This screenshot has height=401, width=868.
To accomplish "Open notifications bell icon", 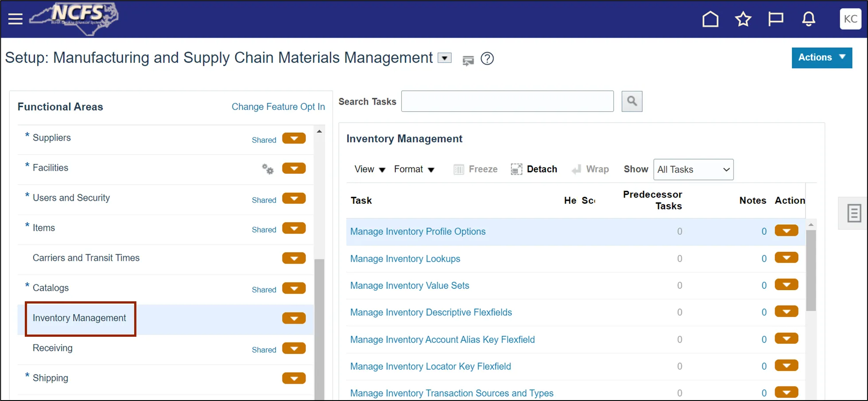I will coord(809,19).
